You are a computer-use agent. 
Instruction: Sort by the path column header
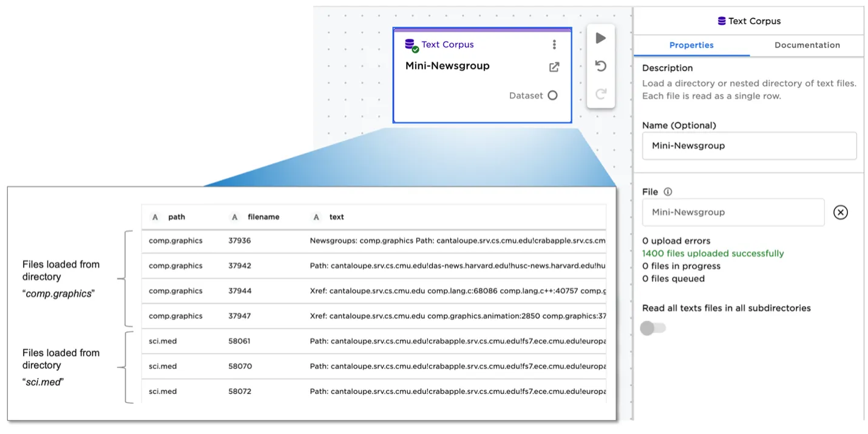coord(176,217)
